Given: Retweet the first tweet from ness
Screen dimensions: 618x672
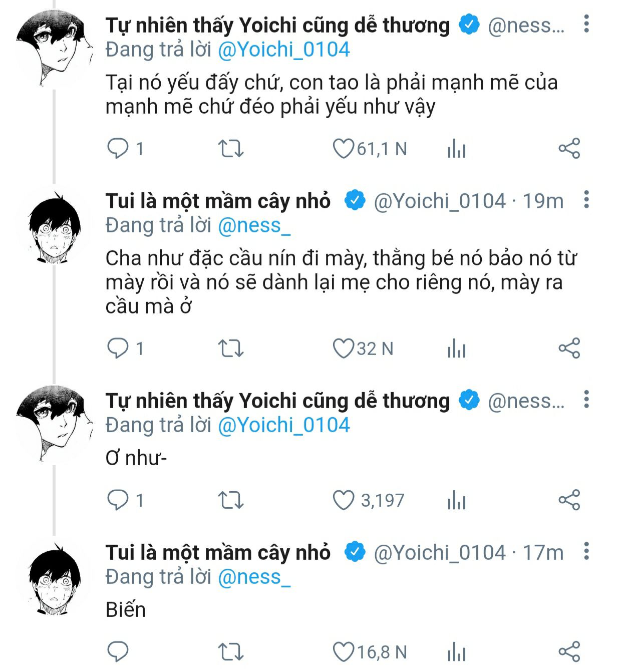Looking at the screenshot, I should 231,149.
